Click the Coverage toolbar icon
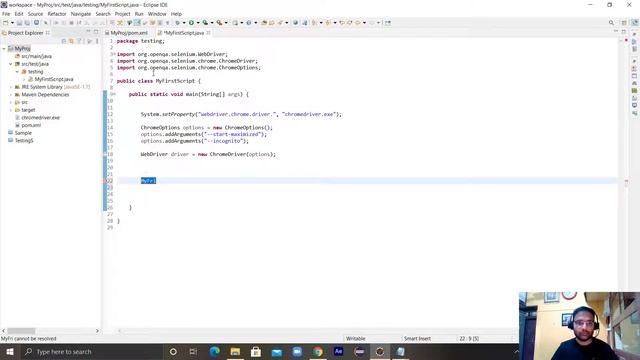The width and height of the screenshot is (640, 360). (205, 23)
